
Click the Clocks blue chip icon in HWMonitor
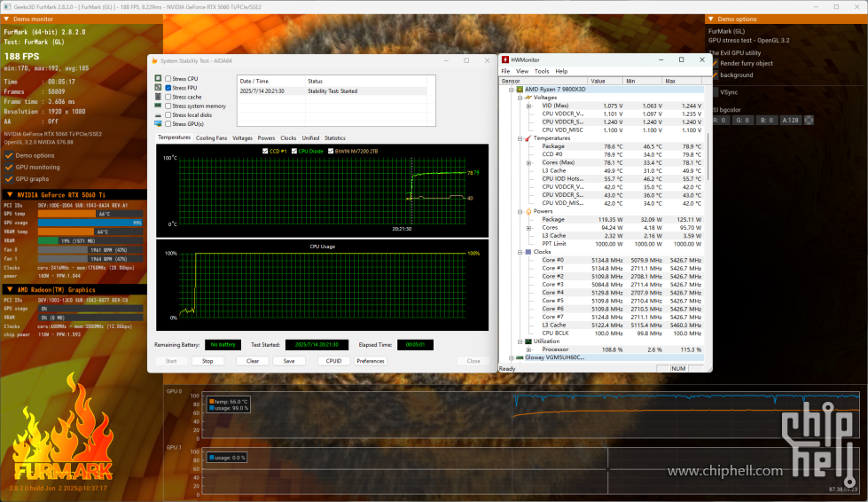(x=528, y=252)
